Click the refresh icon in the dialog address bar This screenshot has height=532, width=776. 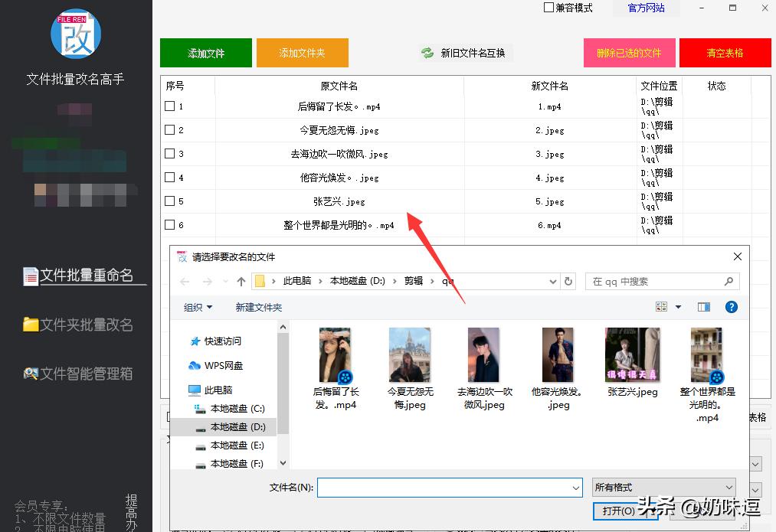(568, 282)
